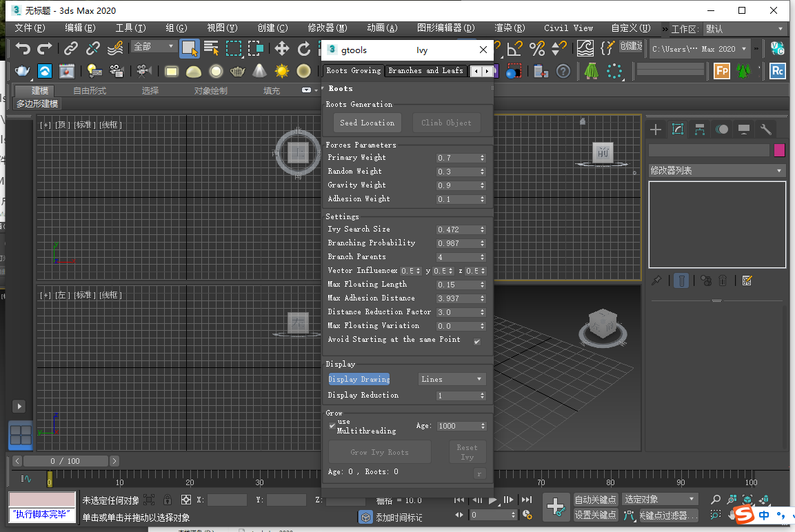The image size is (795, 532).
Task: Toggle Show End Result icon
Action: (682, 280)
